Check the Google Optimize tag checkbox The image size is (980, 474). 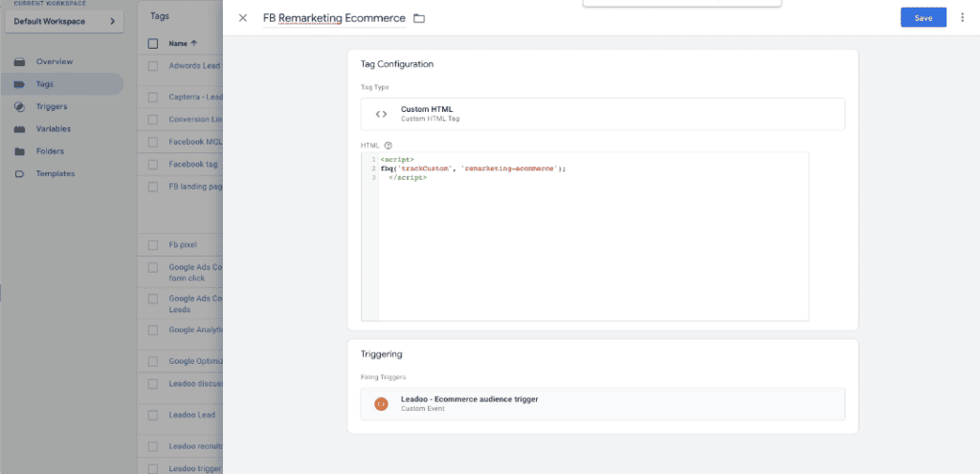tap(153, 361)
